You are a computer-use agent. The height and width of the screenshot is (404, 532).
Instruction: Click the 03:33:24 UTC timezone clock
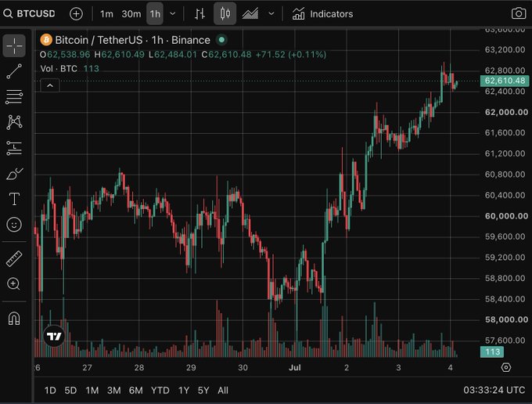494,390
